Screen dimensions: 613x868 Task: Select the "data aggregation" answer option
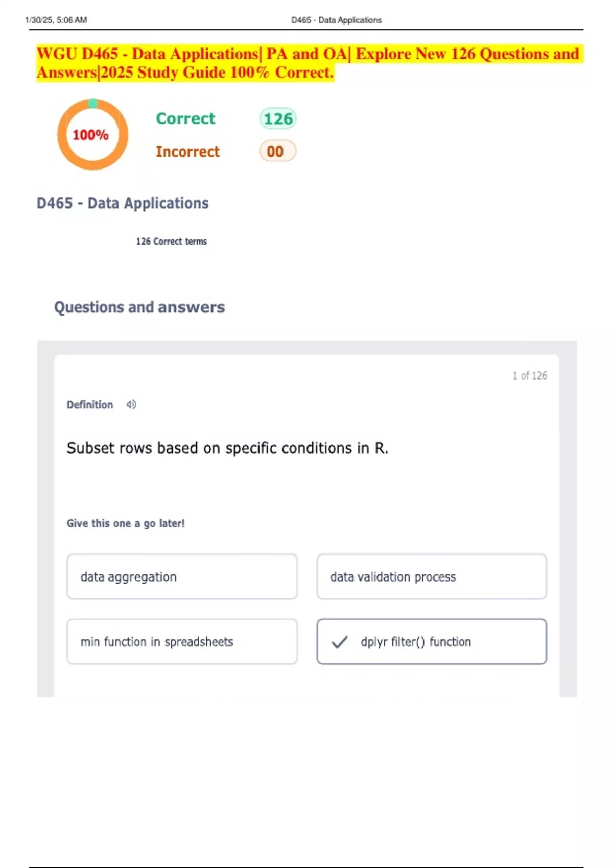pyautogui.click(x=182, y=577)
